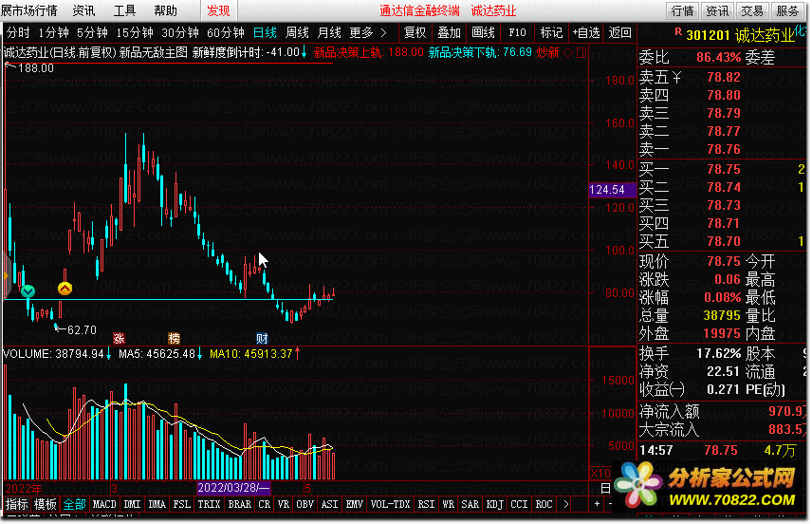
Task: Select WR indicator
Action: pyautogui.click(x=449, y=504)
